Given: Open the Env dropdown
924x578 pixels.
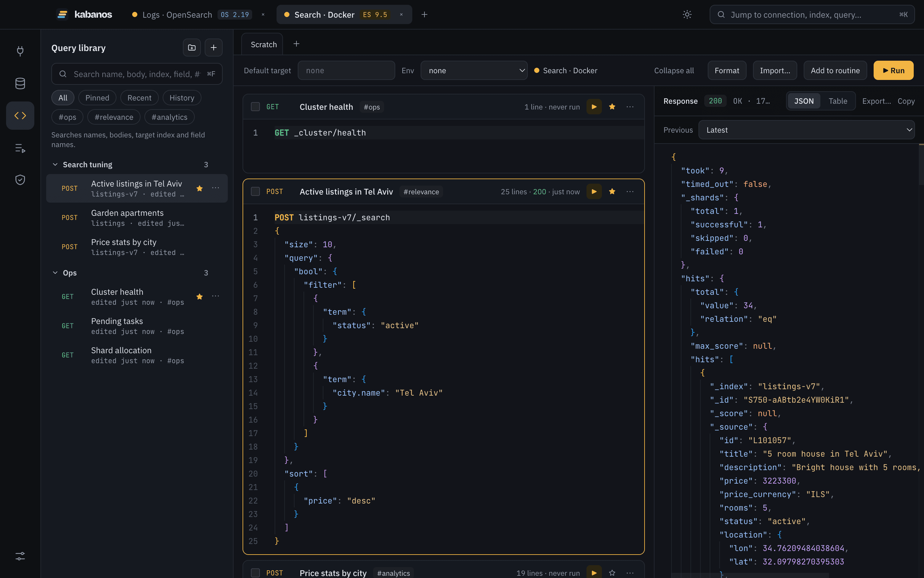Looking at the screenshot, I should [474, 70].
